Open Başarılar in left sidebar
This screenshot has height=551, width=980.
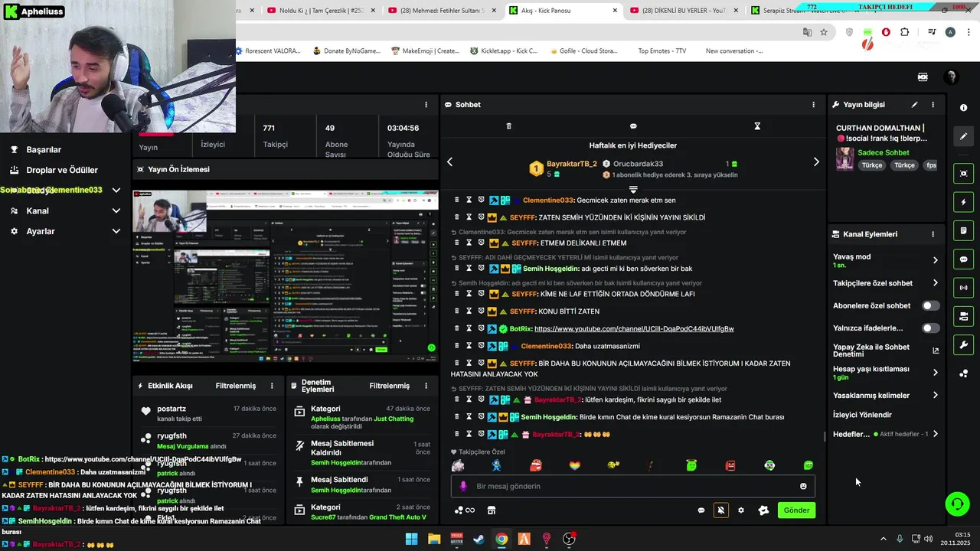pyautogui.click(x=44, y=150)
